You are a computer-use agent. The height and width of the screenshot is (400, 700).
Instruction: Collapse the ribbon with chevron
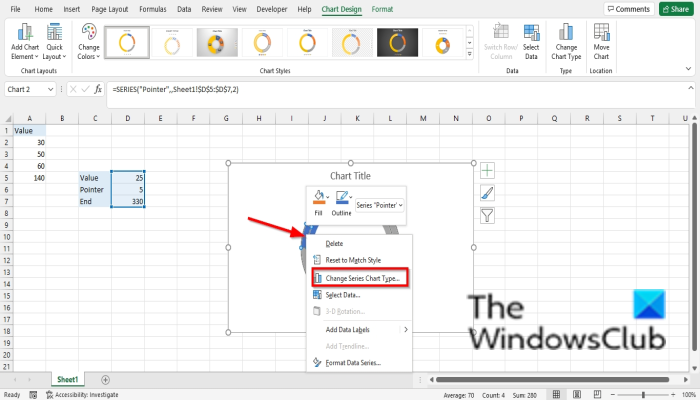(x=688, y=69)
